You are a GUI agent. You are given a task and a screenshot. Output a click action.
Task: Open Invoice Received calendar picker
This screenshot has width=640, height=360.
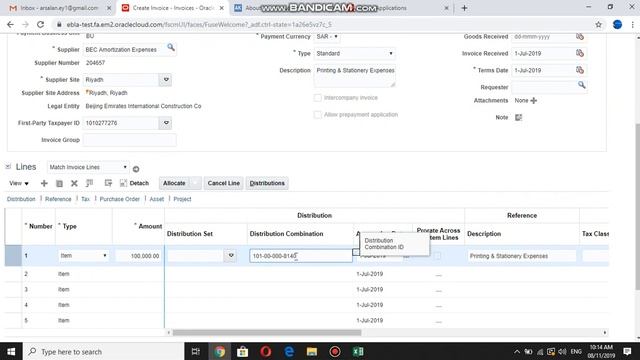click(580, 53)
